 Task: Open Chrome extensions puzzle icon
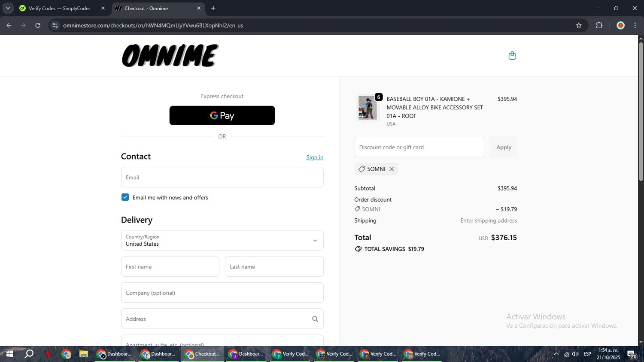coord(599,25)
